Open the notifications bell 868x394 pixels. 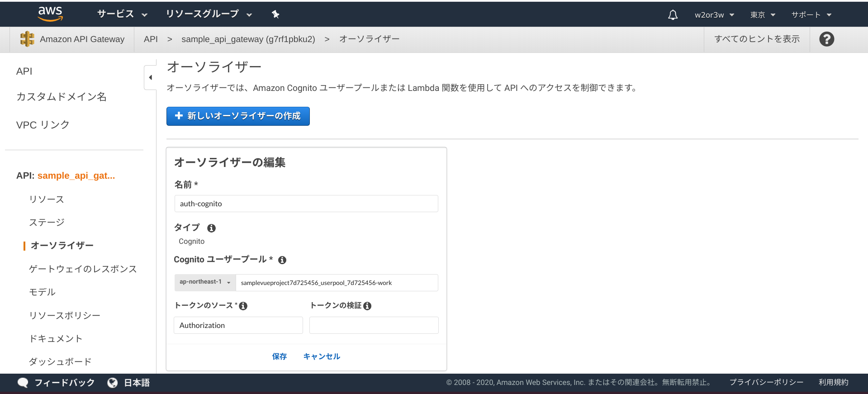(x=673, y=15)
